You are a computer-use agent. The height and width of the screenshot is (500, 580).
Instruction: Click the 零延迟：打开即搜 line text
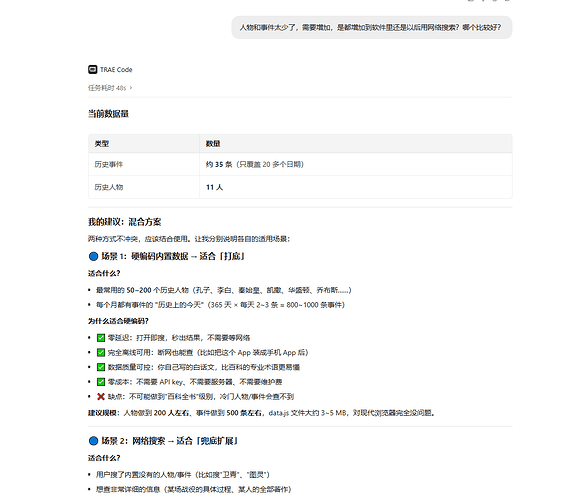(179, 338)
